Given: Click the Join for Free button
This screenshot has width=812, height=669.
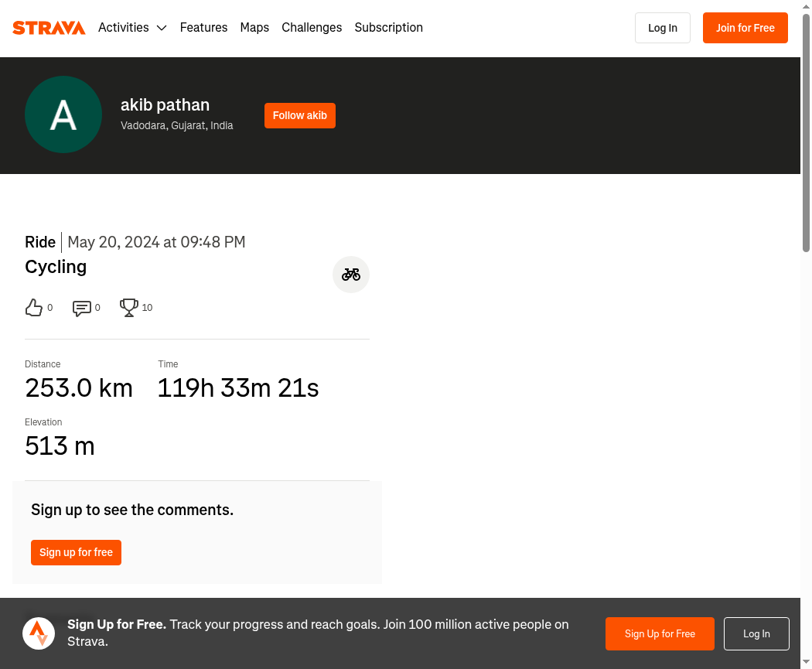Looking at the screenshot, I should point(745,28).
